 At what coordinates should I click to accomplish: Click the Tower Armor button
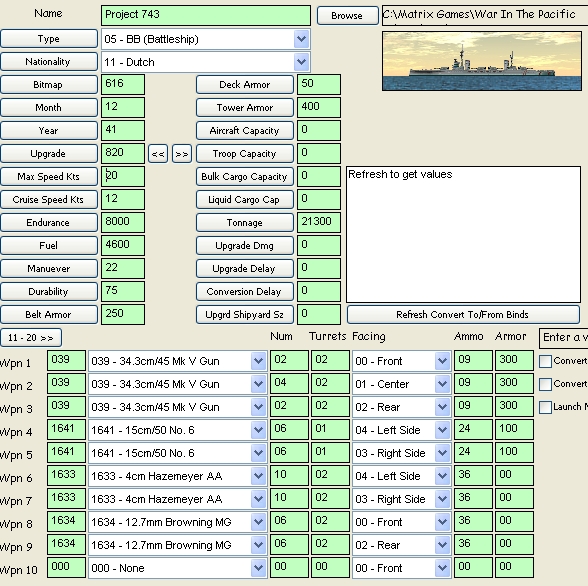pyautogui.click(x=244, y=108)
